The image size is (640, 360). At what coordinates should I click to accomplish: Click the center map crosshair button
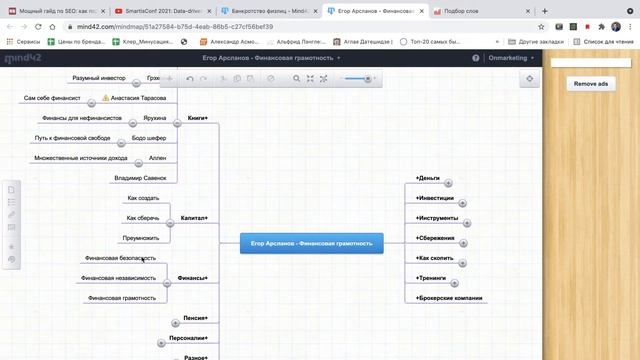point(529,78)
